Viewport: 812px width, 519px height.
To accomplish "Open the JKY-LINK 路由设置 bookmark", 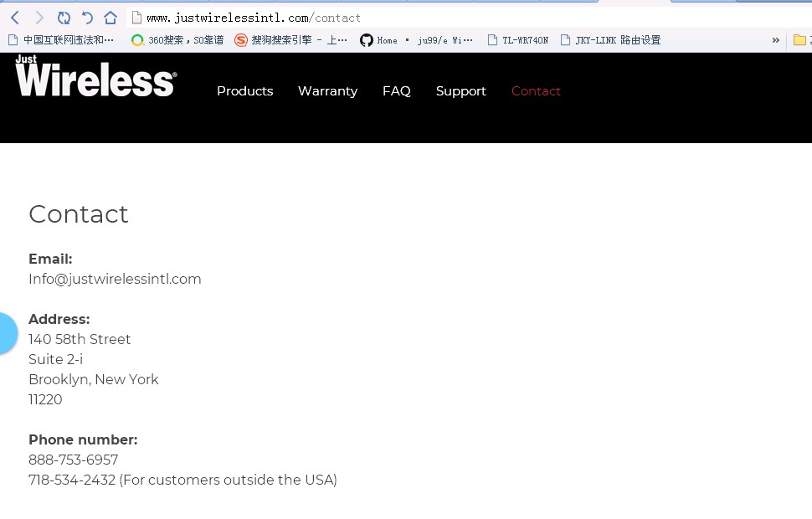I will click(x=610, y=40).
